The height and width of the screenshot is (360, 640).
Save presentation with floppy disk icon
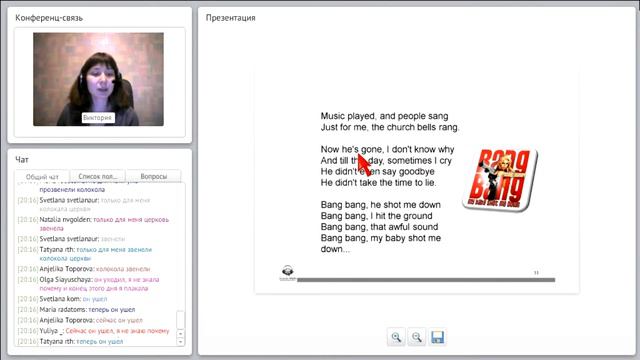438,337
